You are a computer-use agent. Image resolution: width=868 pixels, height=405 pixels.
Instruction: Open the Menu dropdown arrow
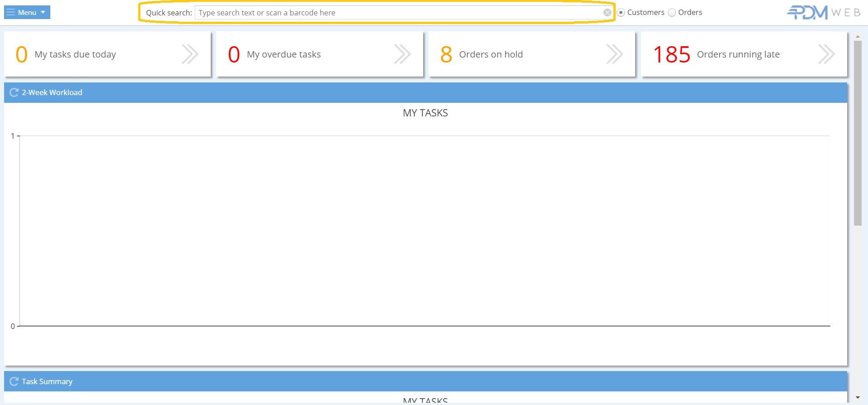43,12
